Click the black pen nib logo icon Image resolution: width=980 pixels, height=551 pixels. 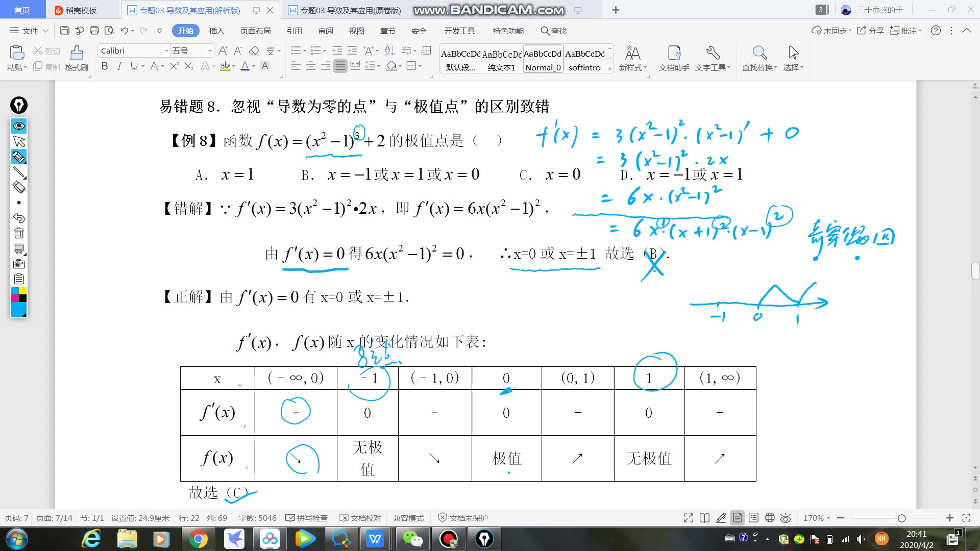19,105
